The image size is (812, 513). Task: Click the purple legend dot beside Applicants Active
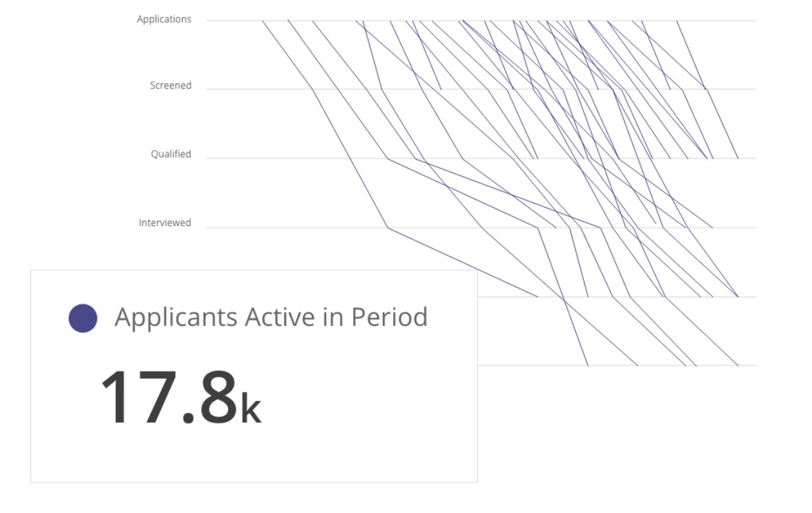(x=83, y=318)
